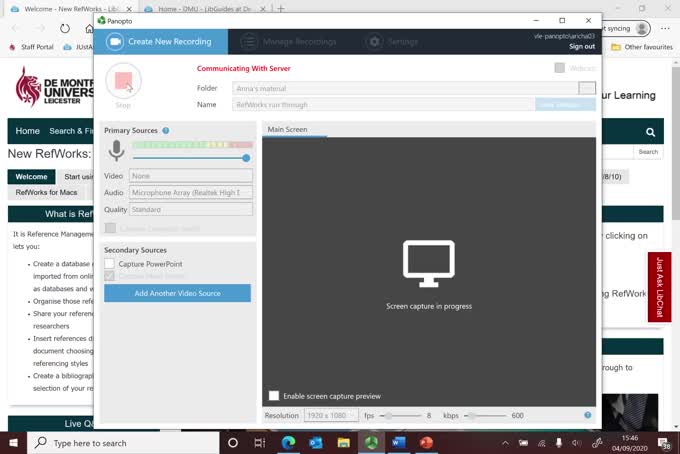
Task: Tick Enable screen capture preview
Action: click(274, 395)
